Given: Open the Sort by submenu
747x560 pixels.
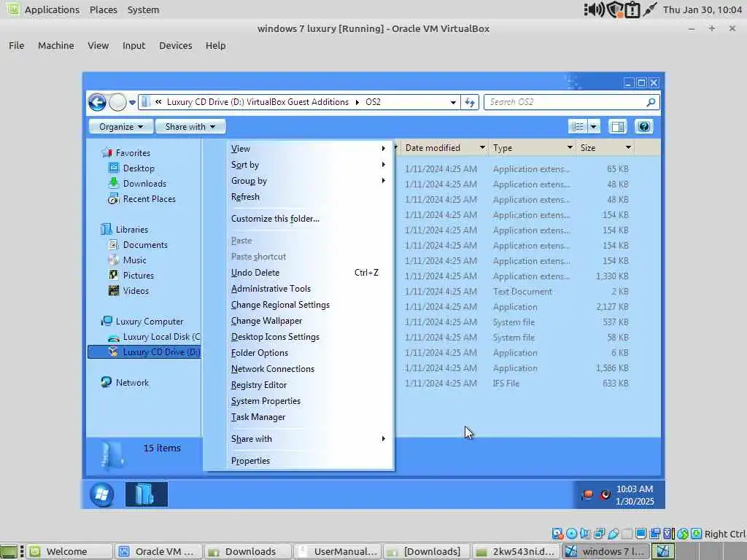Looking at the screenshot, I should click(309, 165).
